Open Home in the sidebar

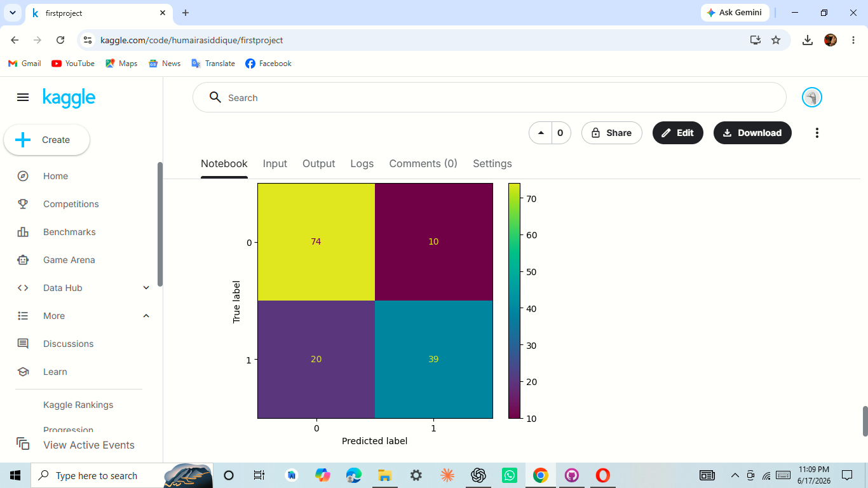click(55, 176)
